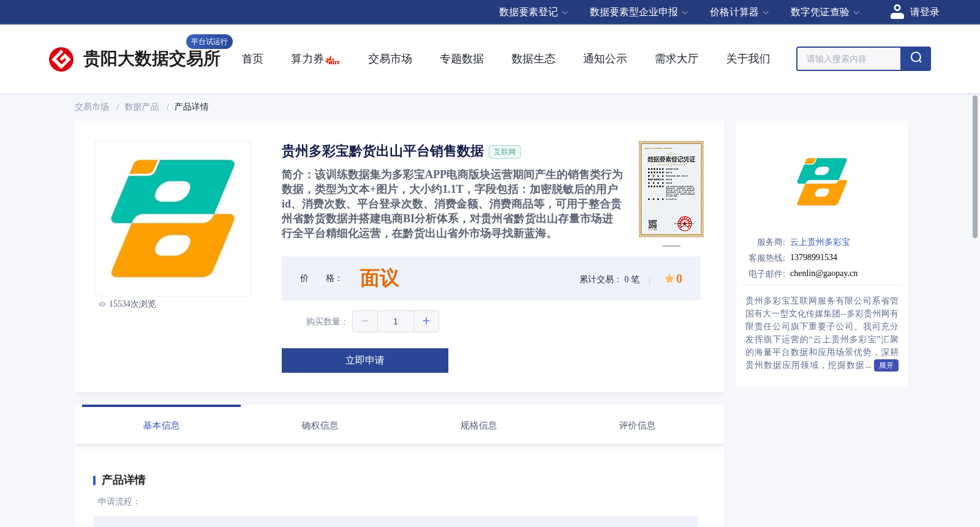Viewport: 980px width, 527px height.
Task: Click the product title 贵州多彩宝黔货出山平台销售数据
Action: (x=383, y=151)
